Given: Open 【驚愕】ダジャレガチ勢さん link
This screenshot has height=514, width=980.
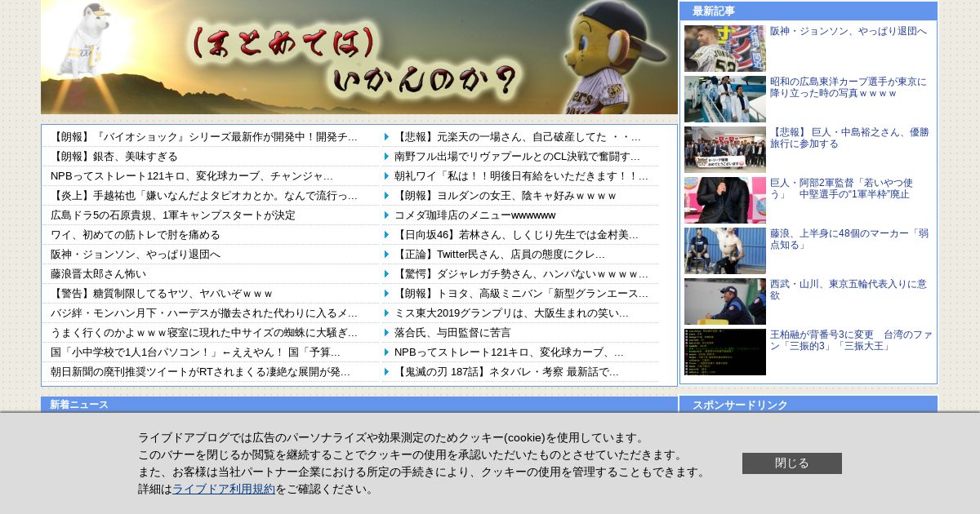Looking at the screenshot, I should (522, 273).
